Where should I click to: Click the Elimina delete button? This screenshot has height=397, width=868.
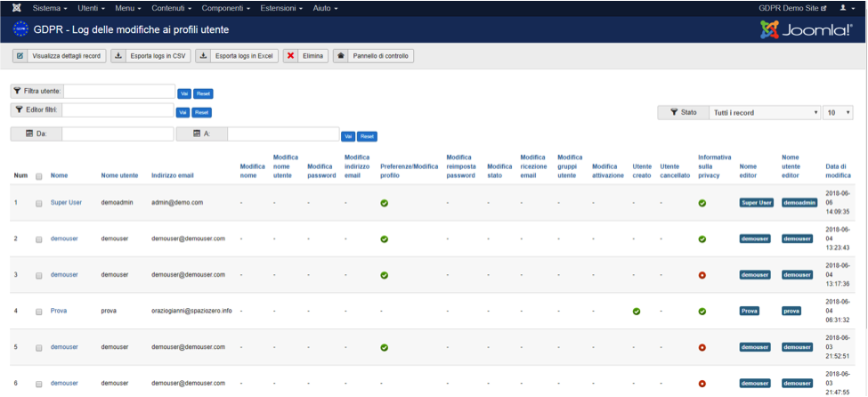point(305,56)
